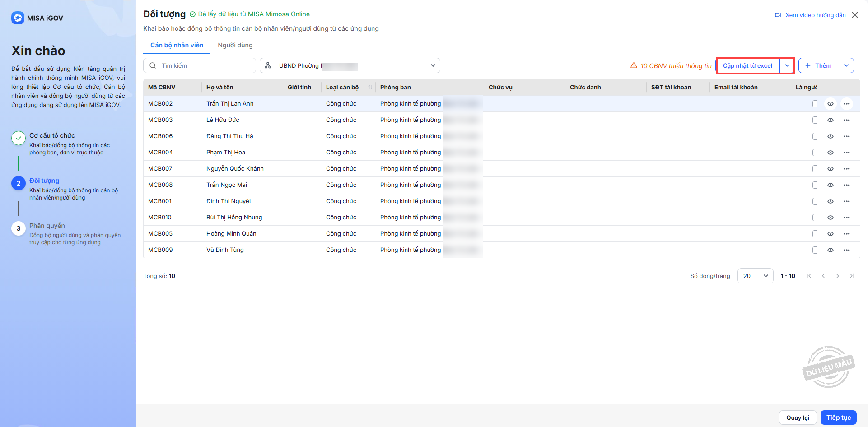The width and height of the screenshot is (868, 427).
Task: Open the UBND Phường unit dropdown
Action: coord(350,65)
